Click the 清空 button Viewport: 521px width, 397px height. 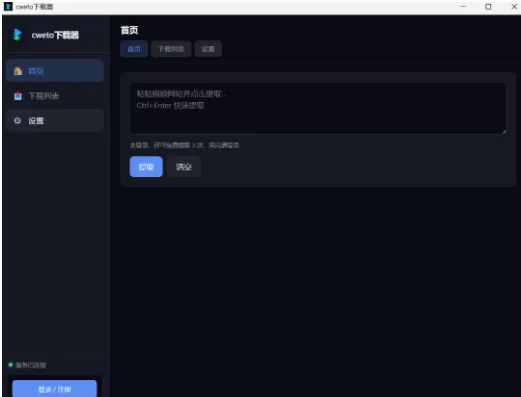(184, 167)
